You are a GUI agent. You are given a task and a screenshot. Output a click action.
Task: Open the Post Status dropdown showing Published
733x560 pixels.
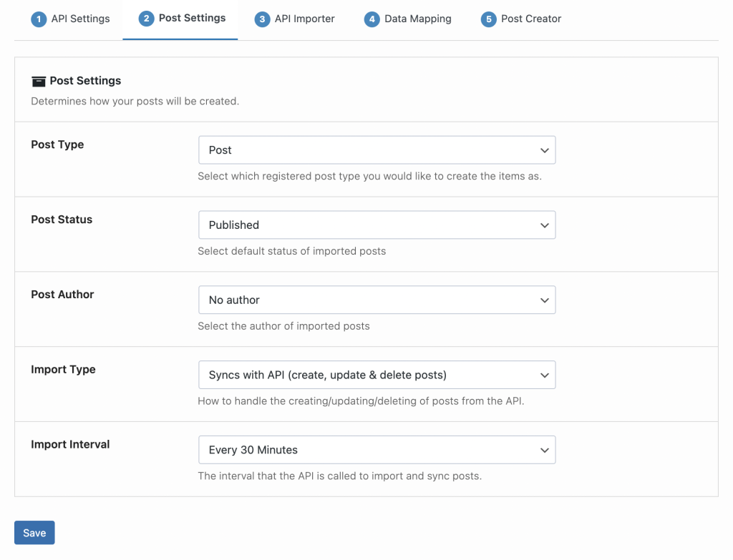(377, 225)
